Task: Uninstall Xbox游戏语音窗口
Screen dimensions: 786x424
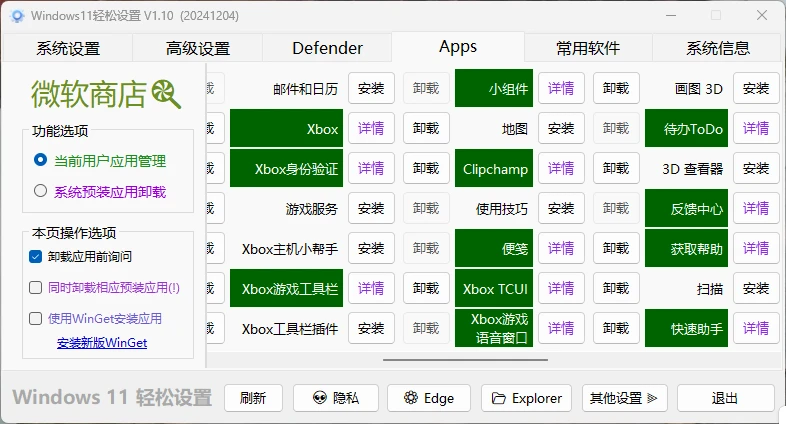Action: click(616, 329)
